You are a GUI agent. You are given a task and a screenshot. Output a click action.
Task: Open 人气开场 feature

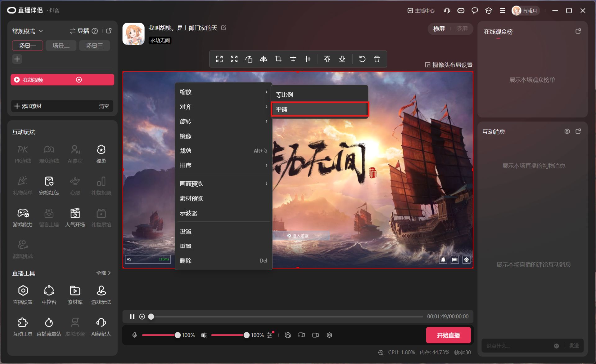(x=75, y=218)
